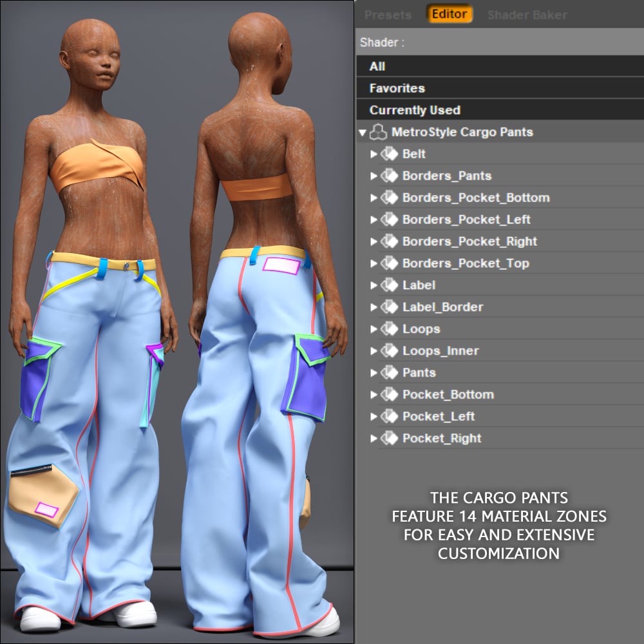Open the Shader Baker tab
This screenshot has height=644, width=644.
point(527,15)
